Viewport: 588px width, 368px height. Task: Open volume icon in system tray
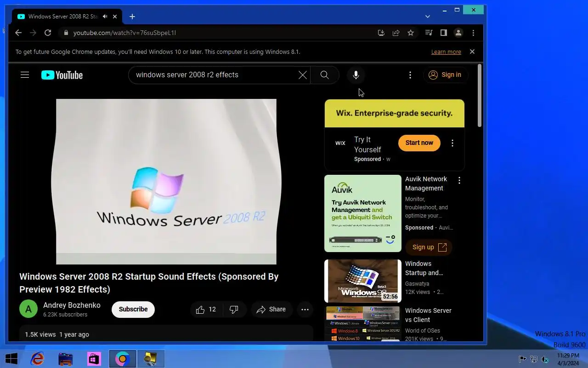click(545, 359)
